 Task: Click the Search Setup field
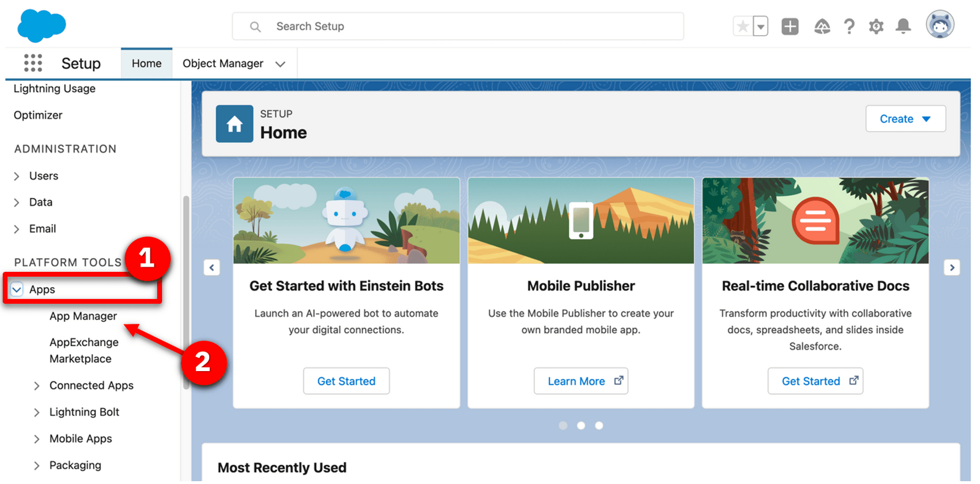click(457, 27)
